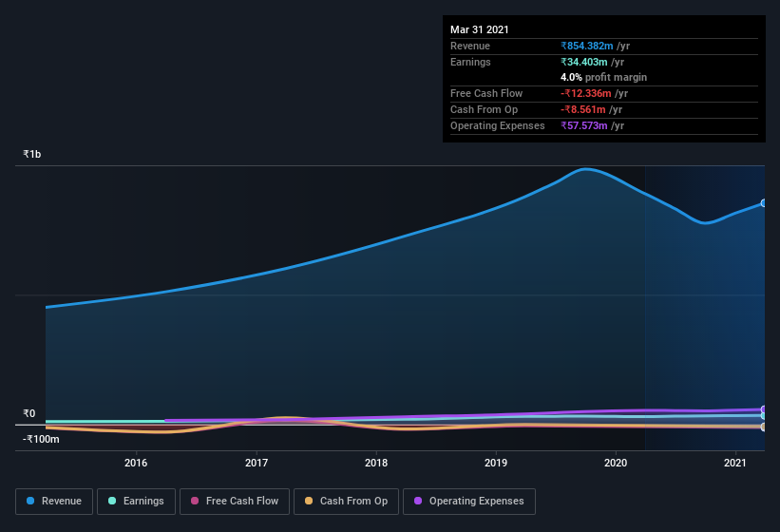The image size is (780, 532).
Task: Click the Cash From Op label in tooltip
Action: pos(484,109)
